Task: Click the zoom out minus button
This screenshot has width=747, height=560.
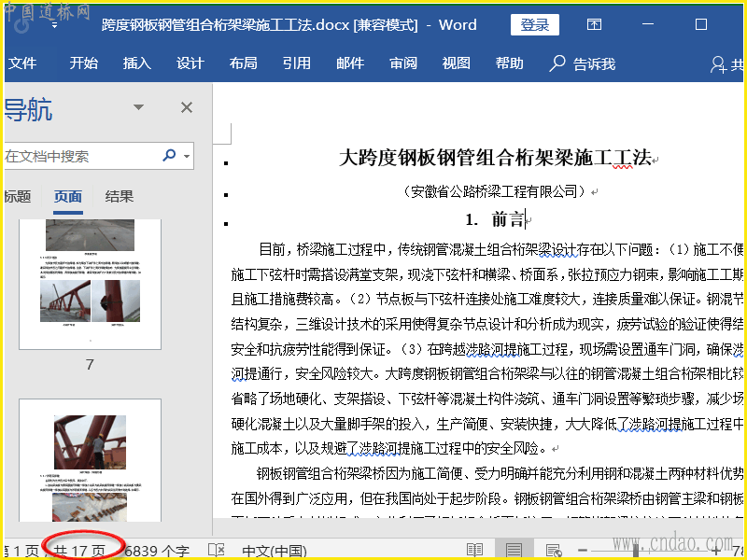Action: point(582,551)
